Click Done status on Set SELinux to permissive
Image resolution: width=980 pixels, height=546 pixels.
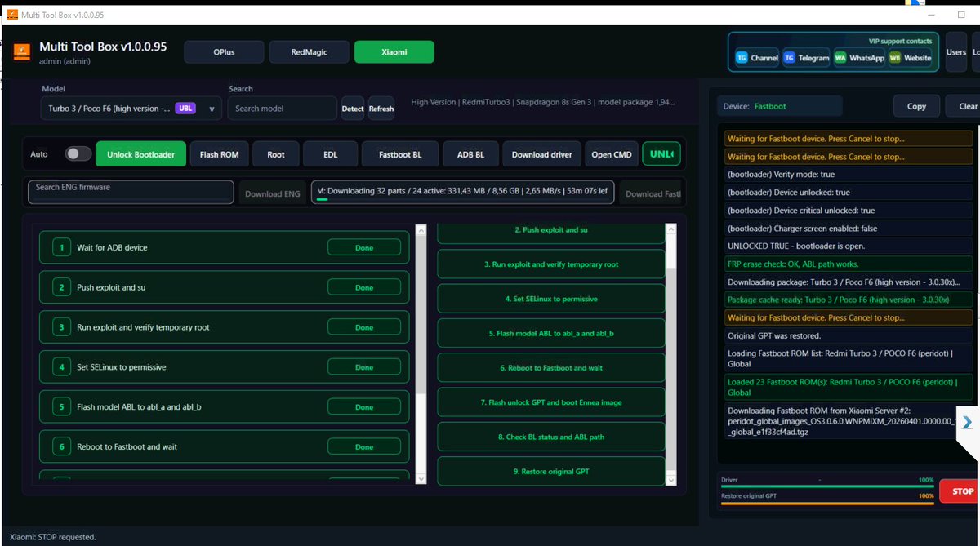364,367
